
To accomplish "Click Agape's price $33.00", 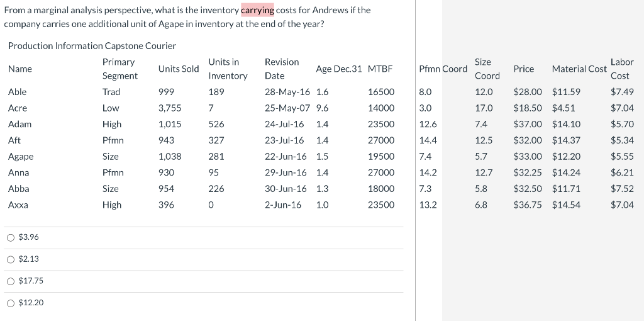I will point(528,157).
